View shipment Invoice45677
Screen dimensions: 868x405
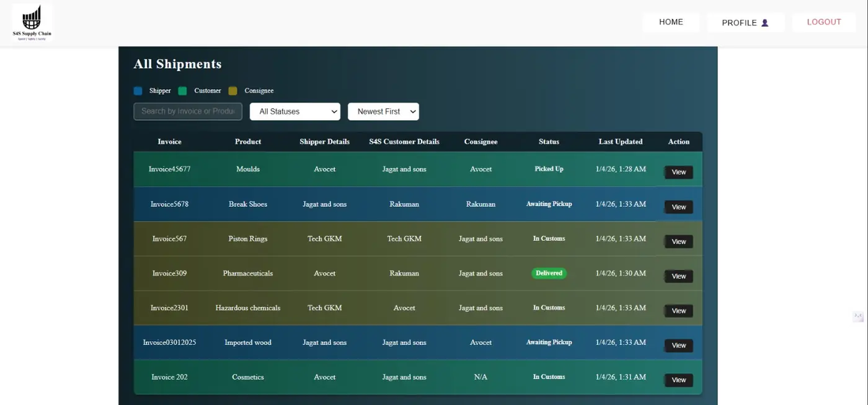(x=678, y=172)
